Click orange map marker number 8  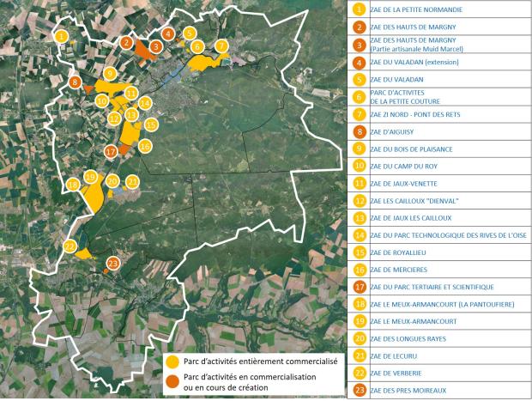[x=75, y=82]
